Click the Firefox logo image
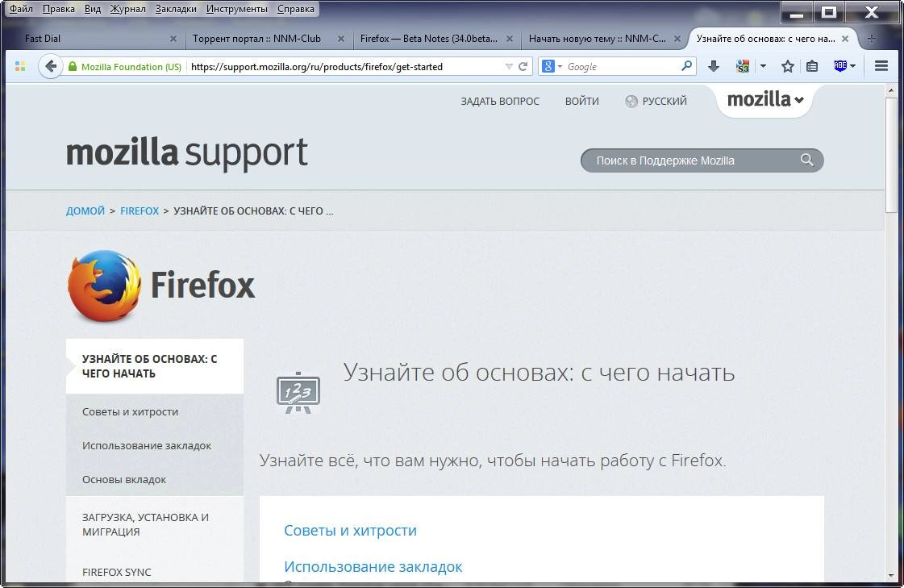904x588 pixels. [x=105, y=286]
